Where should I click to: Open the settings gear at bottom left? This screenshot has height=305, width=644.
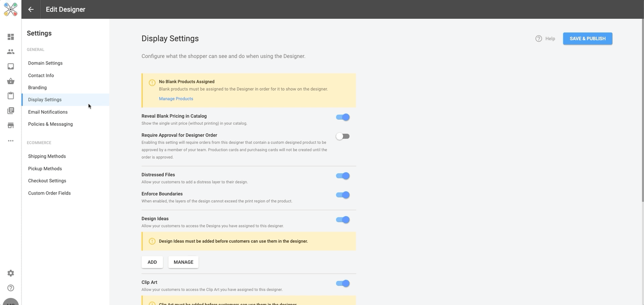(10, 273)
